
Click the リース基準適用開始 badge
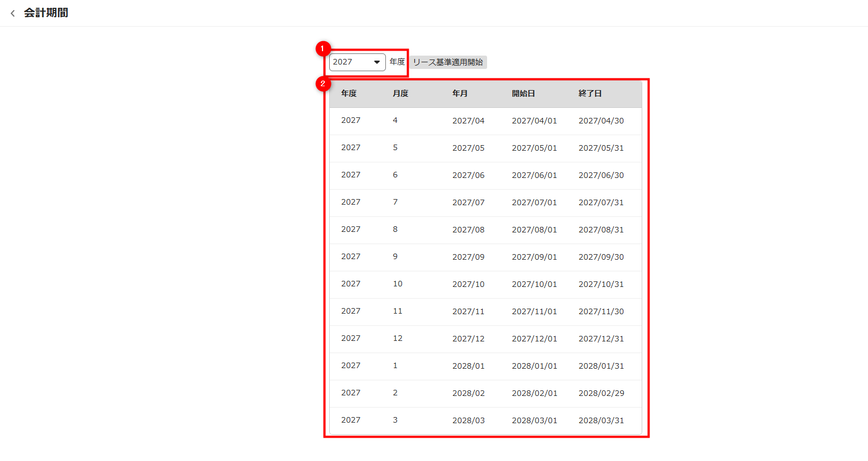[x=448, y=62]
